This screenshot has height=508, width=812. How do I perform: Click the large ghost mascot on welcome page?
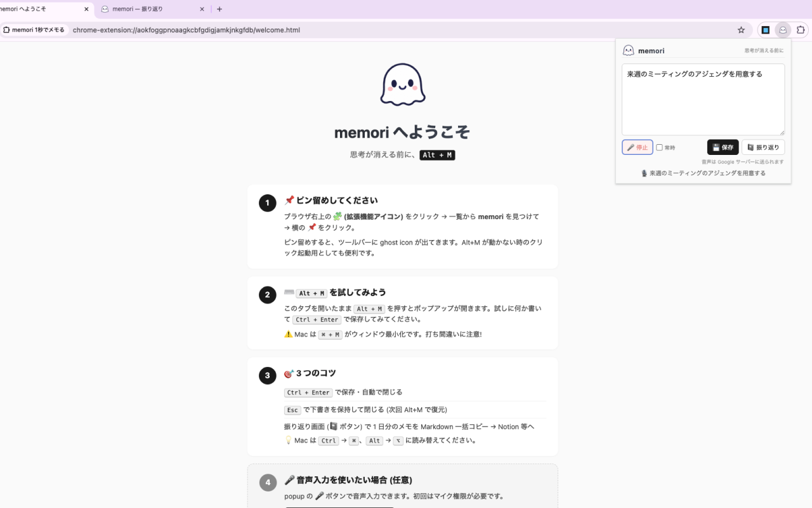[403, 84]
